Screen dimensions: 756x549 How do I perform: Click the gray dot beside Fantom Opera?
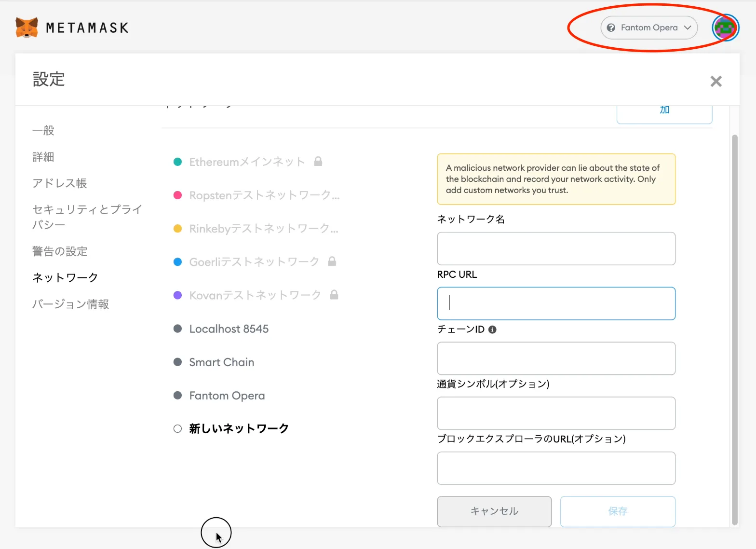click(177, 395)
